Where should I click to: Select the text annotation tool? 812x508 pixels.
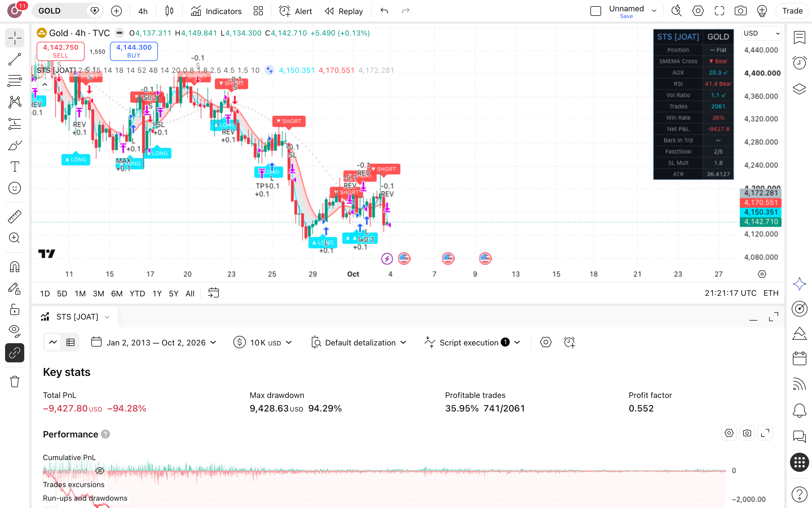14,167
